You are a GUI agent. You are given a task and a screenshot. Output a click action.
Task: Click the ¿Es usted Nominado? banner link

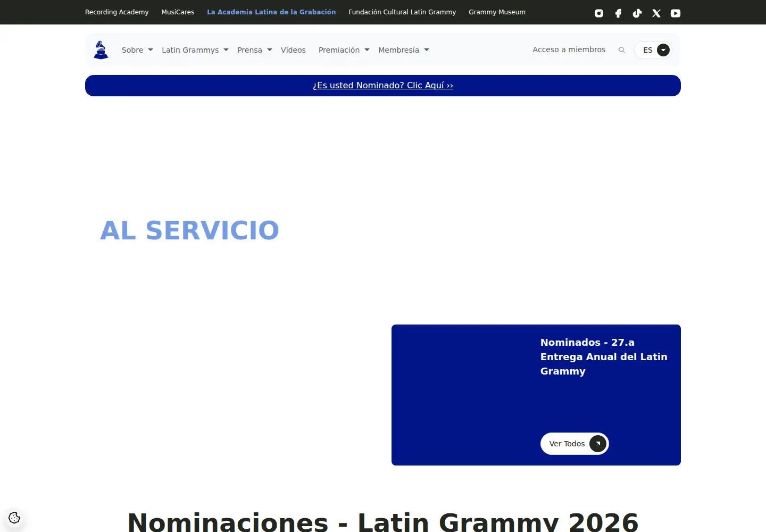point(383,85)
